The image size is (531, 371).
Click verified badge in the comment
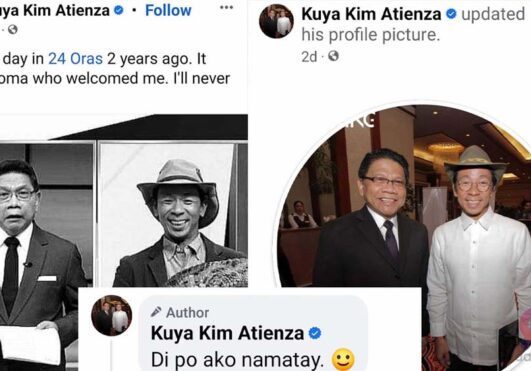[x=315, y=333]
